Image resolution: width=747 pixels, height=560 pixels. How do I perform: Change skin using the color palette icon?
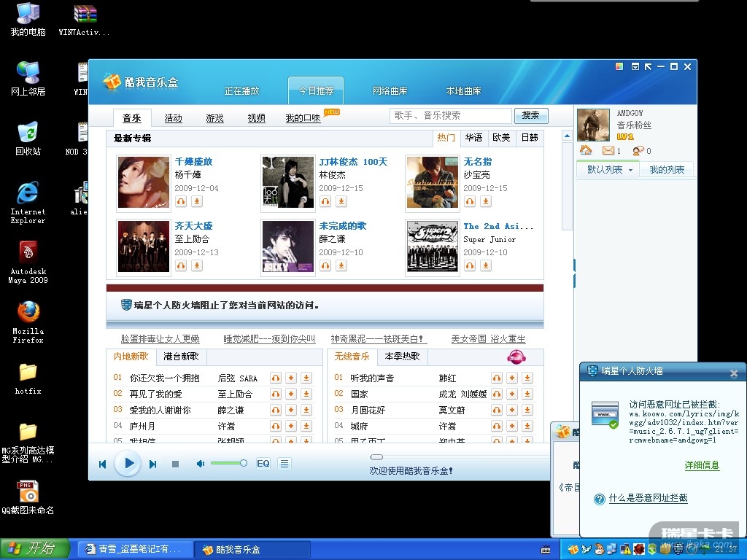pyautogui.click(x=619, y=66)
